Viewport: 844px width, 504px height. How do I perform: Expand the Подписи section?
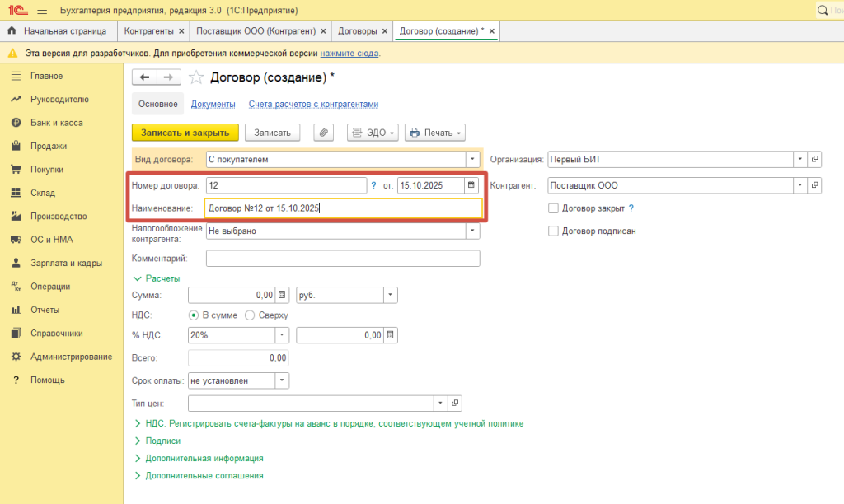pyautogui.click(x=162, y=441)
